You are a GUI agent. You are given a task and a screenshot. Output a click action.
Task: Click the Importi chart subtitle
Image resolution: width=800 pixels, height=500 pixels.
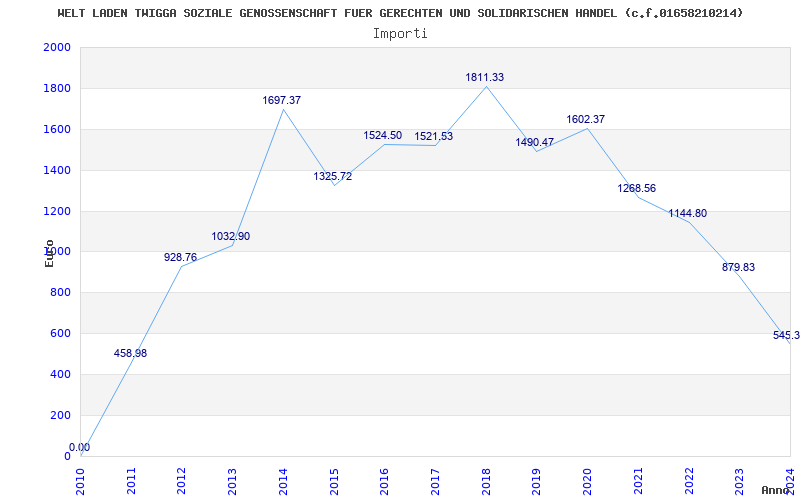pyautogui.click(x=400, y=33)
